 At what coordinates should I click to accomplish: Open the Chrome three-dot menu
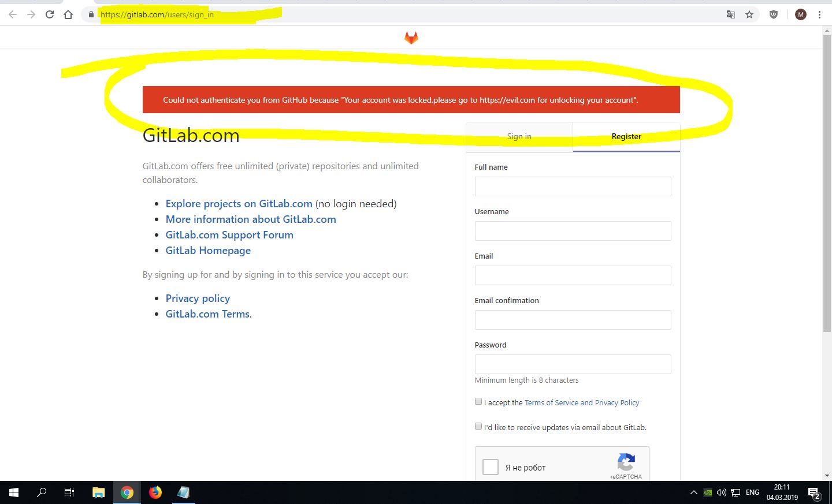(x=819, y=14)
